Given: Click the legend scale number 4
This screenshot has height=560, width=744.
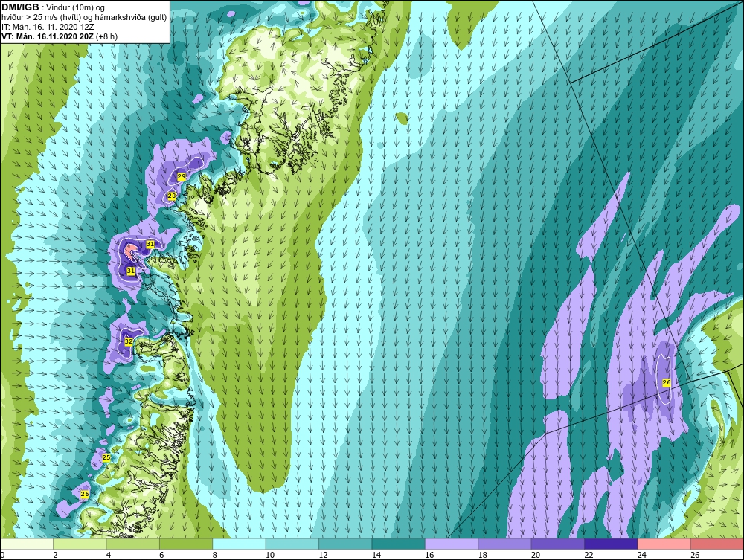Looking at the screenshot, I should [109, 555].
